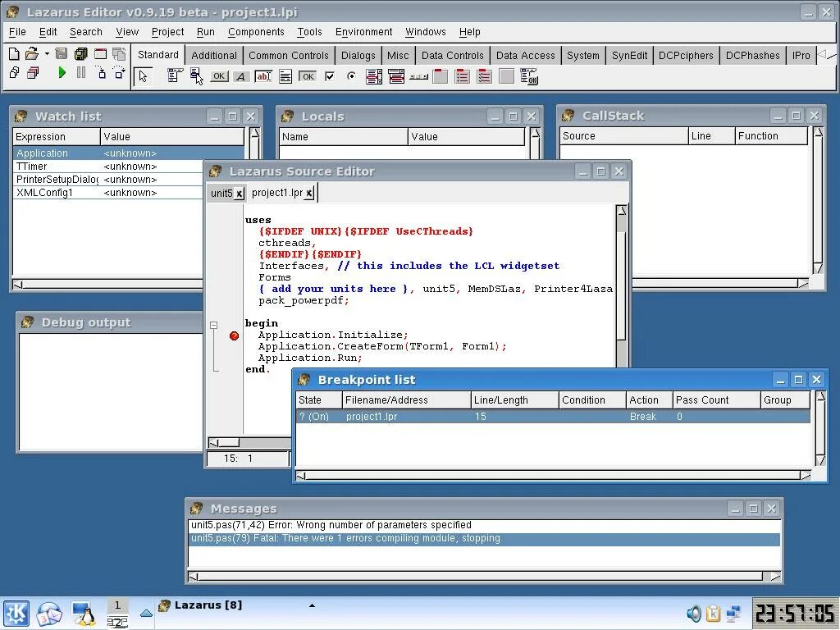Select the TLabel component icon
This screenshot has height=630, width=840.
click(241, 76)
